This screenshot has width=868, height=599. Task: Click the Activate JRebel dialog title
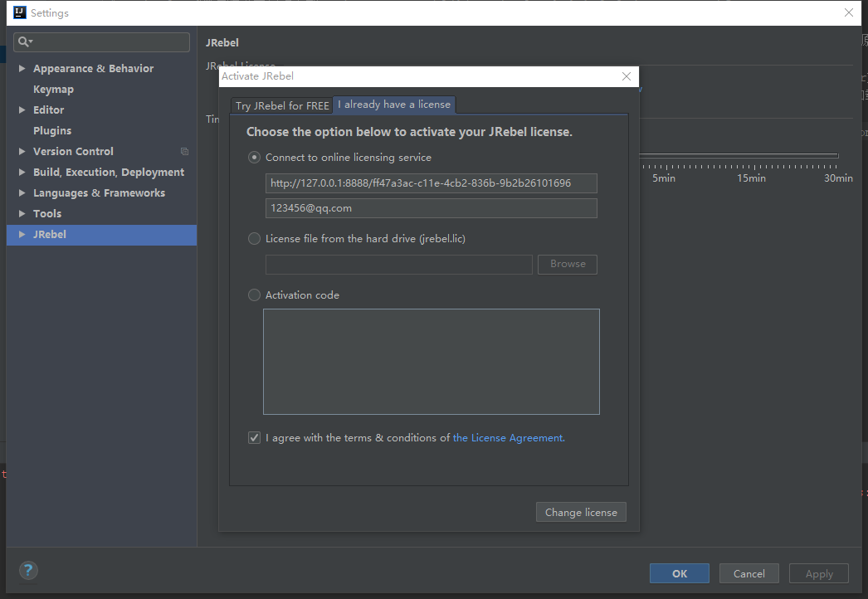click(257, 76)
